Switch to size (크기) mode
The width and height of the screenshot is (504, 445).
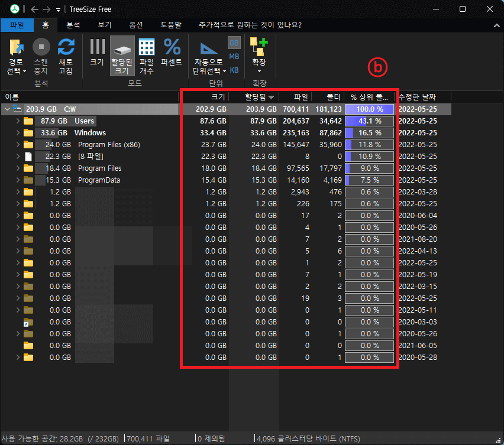tap(97, 53)
